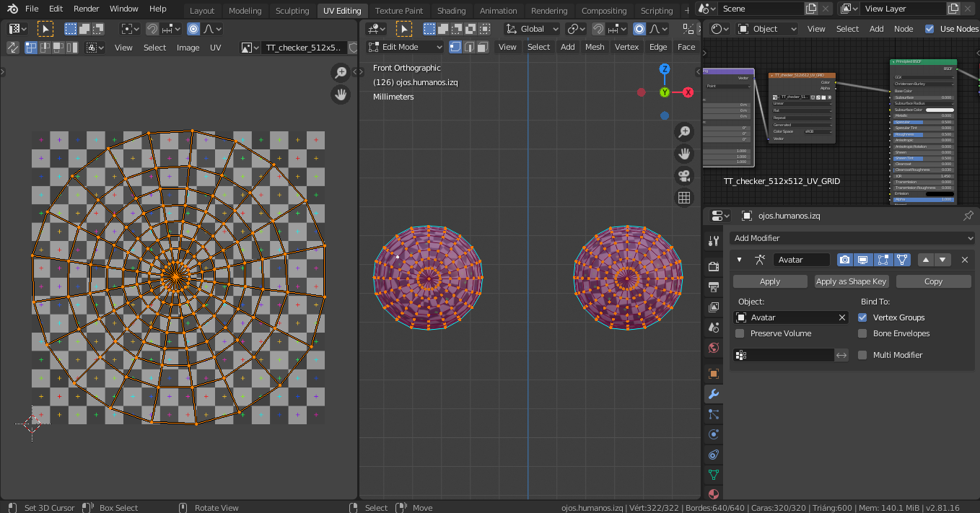Viewport: 980px width, 513px height.
Task: Uncheck the Vertex Groups checkbox
Action: [862, 317]
